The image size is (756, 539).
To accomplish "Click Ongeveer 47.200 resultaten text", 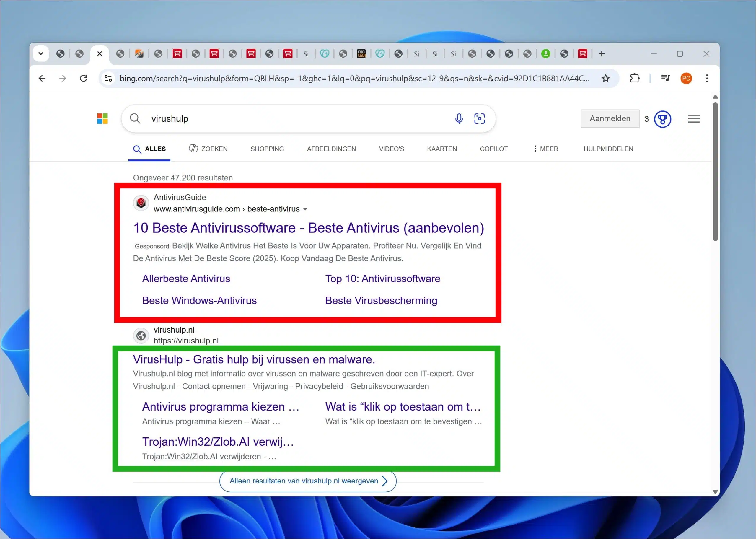I will tap(183, 178).
